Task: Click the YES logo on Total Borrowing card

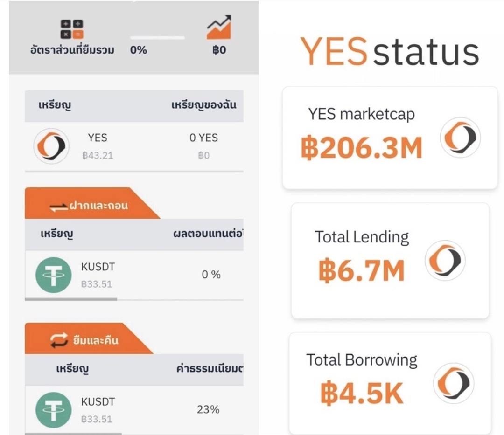Action: tap(453, 383)
